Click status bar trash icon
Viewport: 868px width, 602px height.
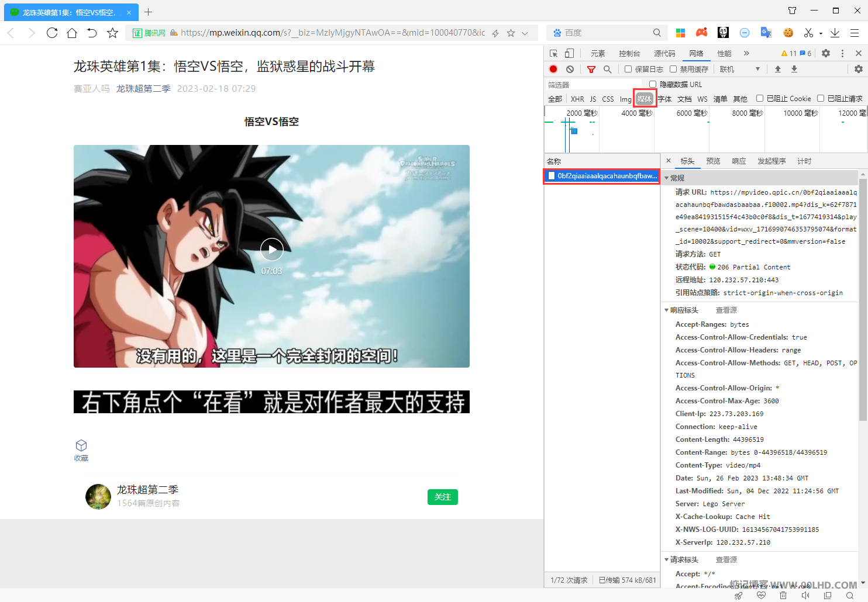click(x=783, y=596)
